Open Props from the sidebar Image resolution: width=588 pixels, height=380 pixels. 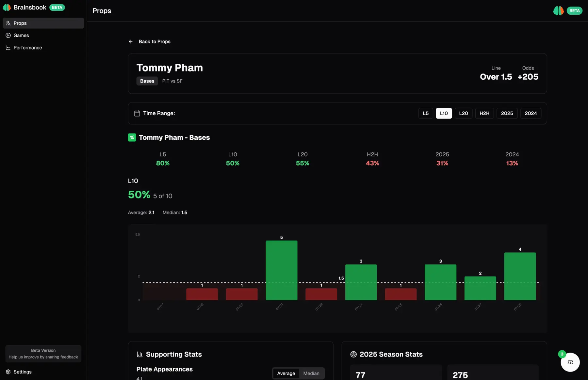(43, 23)
